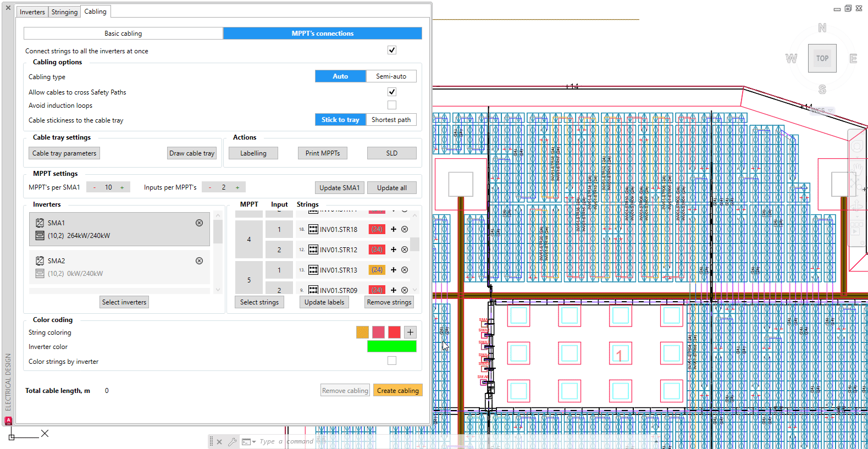Switch to the Cabling tab
The height and width of the screenshot is (449, 868).
tap(95, 11)
